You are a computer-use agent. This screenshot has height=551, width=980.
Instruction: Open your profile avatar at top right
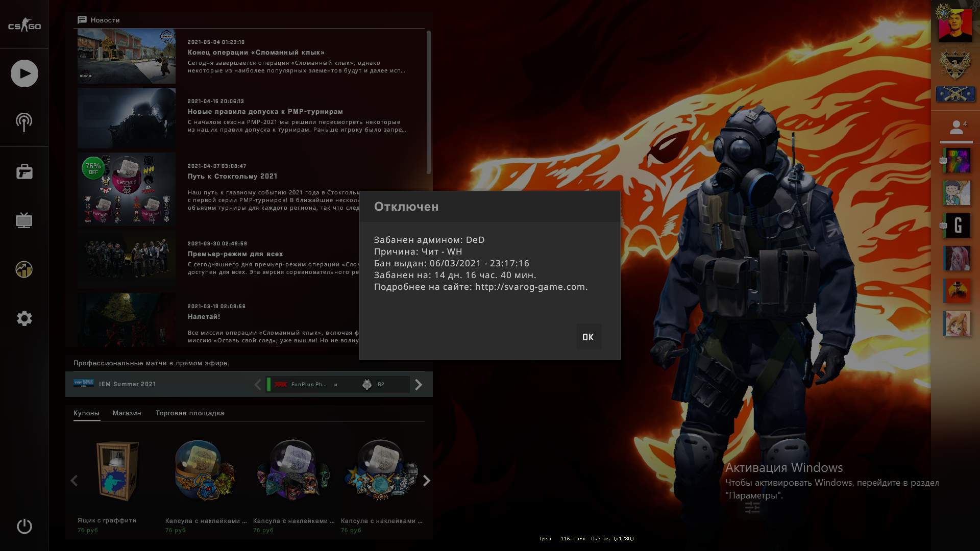[955, 24]
